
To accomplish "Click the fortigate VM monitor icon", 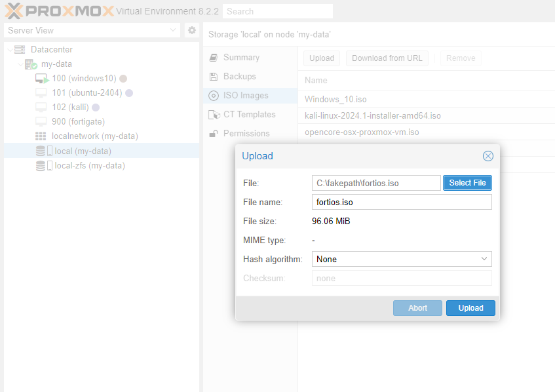I will point(41,122).
